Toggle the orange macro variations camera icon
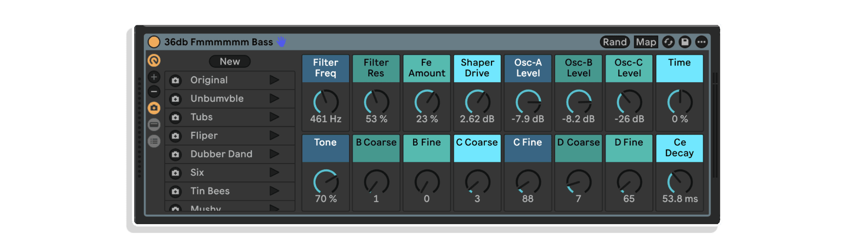 [154, 108]
